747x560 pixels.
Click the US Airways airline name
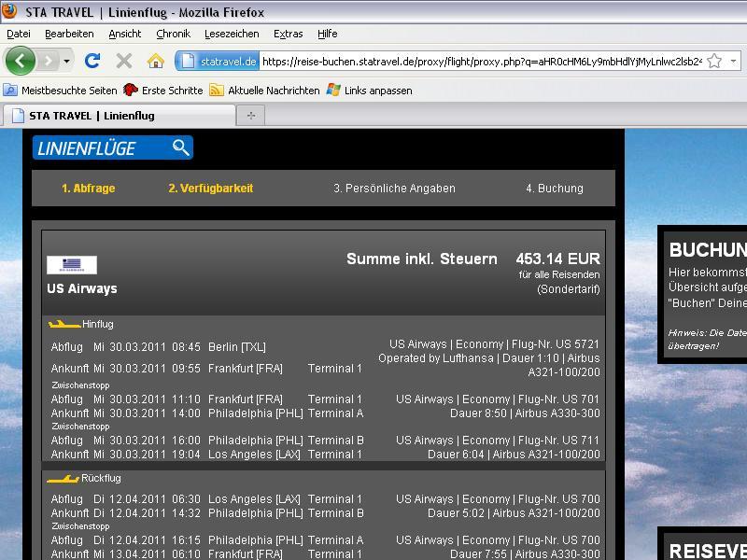82,288
